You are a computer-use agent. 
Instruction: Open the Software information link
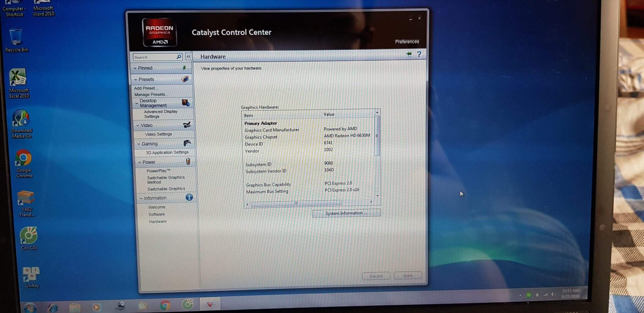tap(157, 214)
